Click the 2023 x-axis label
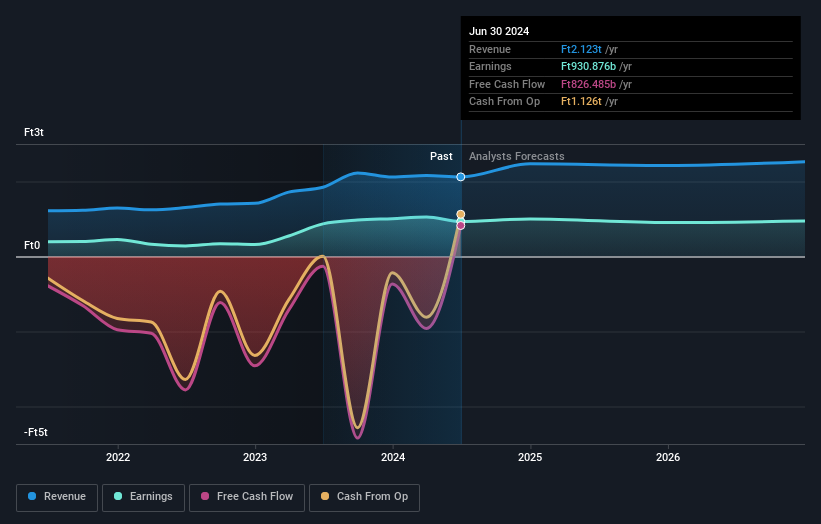The width and height of the screenshot is (821, 524). tap(255, 458)
